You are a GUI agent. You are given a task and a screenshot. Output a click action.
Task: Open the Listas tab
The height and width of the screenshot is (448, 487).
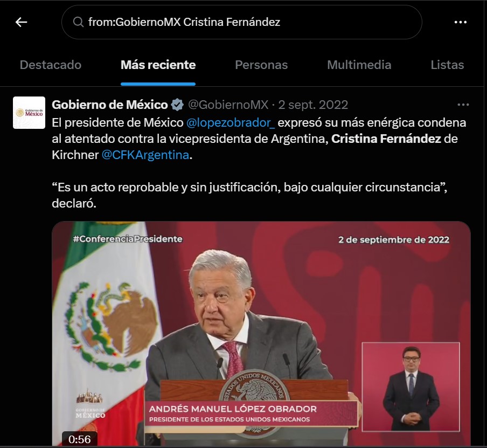447,65
